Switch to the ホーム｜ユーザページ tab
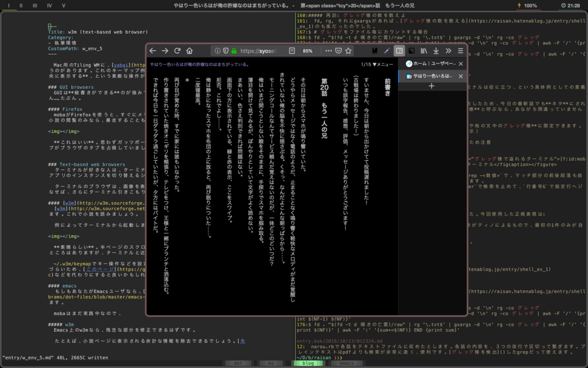This screenshot has width=588, height=368. [x=430, y=64]
